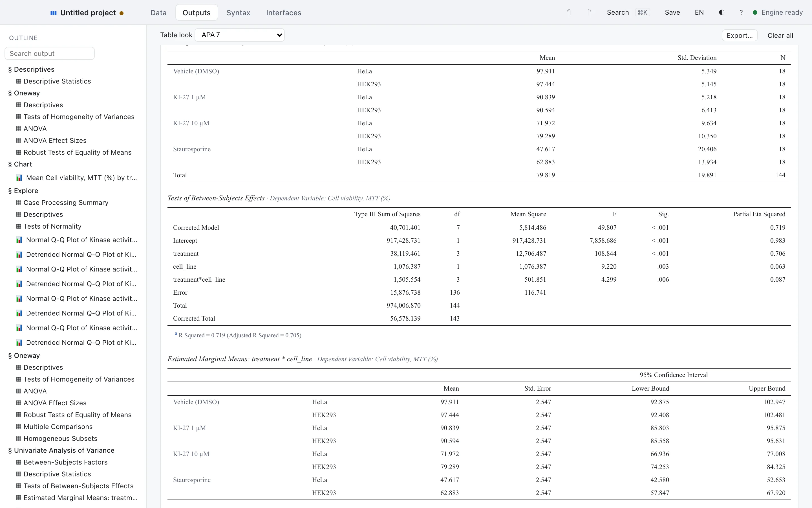Click table icon beside Homogeneous Subsets
This screenshot has width=812, height=508.
19,439
